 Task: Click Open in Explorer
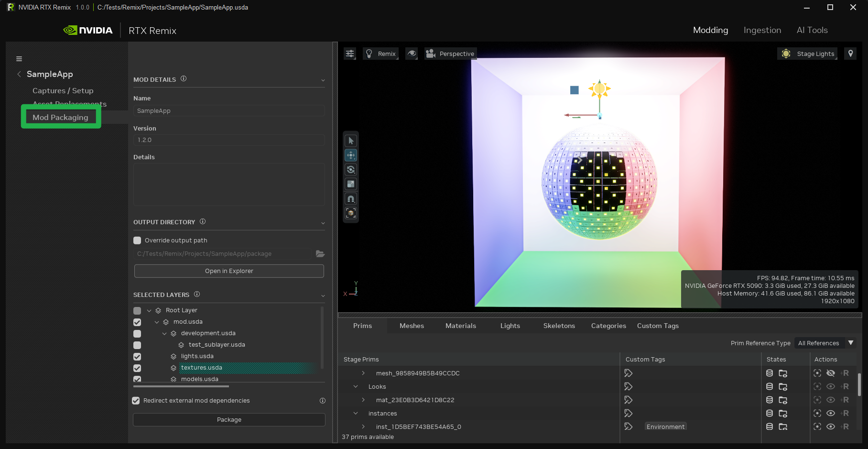(x=229, y=271)
